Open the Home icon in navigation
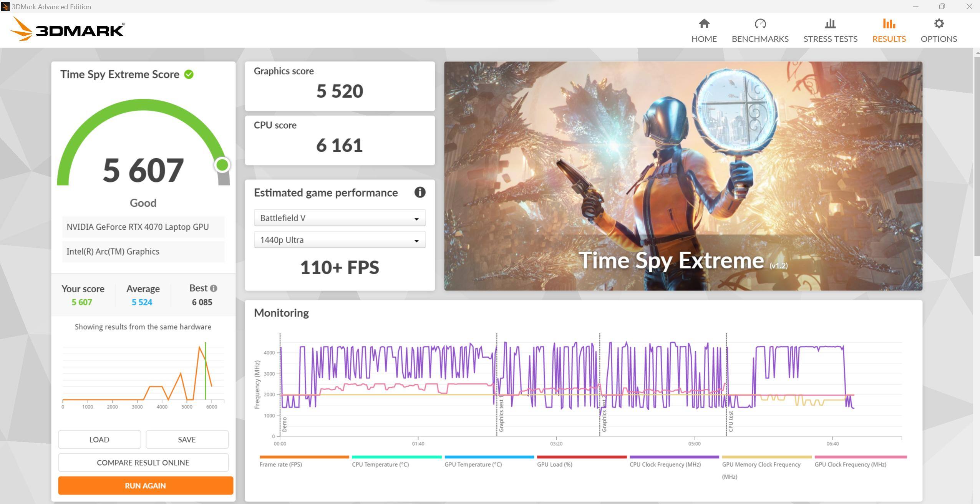Screen dimensions: 980x504 [704, 24]
